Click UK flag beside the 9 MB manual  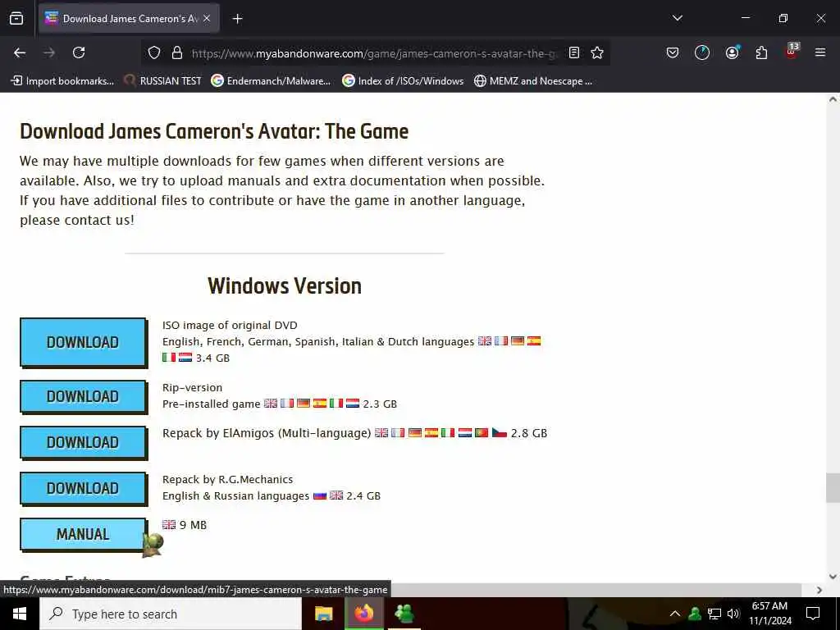(x=169, y=524)
